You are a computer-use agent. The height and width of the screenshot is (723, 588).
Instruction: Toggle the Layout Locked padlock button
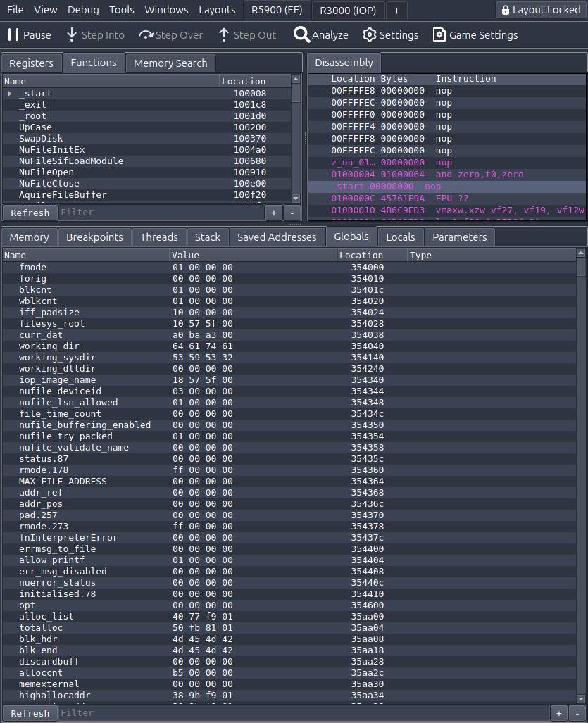(541, 10)
